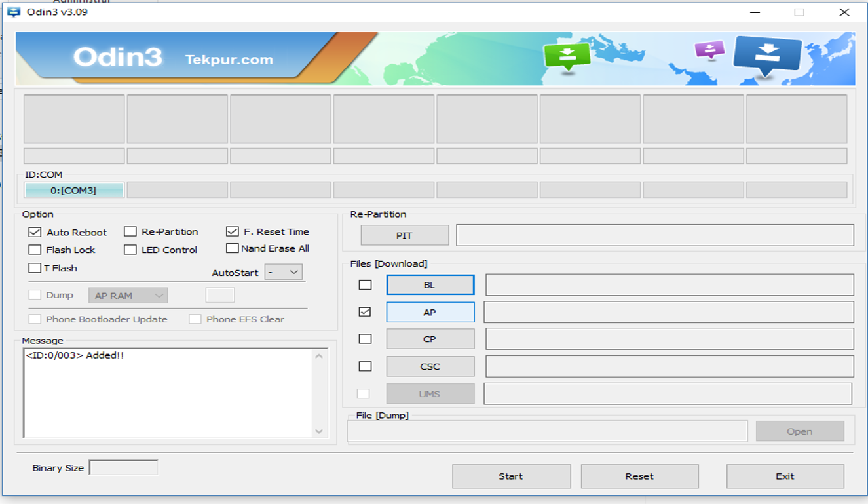Disable the Auto Reboot option

click(34, 231)
